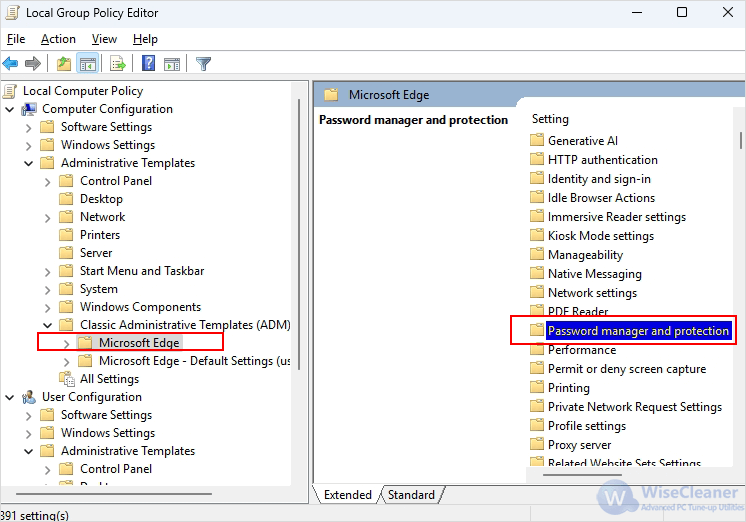Screen dimensions: 746x522
Task: Collapse the Computer Configuration node
Action: (10, 109)
